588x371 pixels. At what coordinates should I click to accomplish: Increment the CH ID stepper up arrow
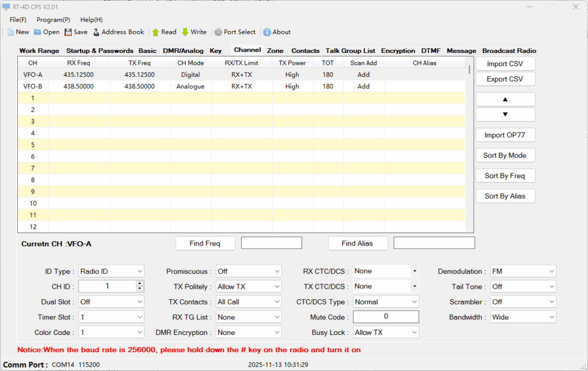pos(140,283)
